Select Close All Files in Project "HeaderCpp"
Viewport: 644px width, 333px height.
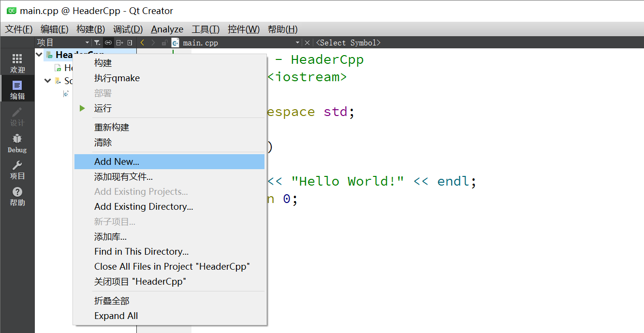tap(169, 266)
